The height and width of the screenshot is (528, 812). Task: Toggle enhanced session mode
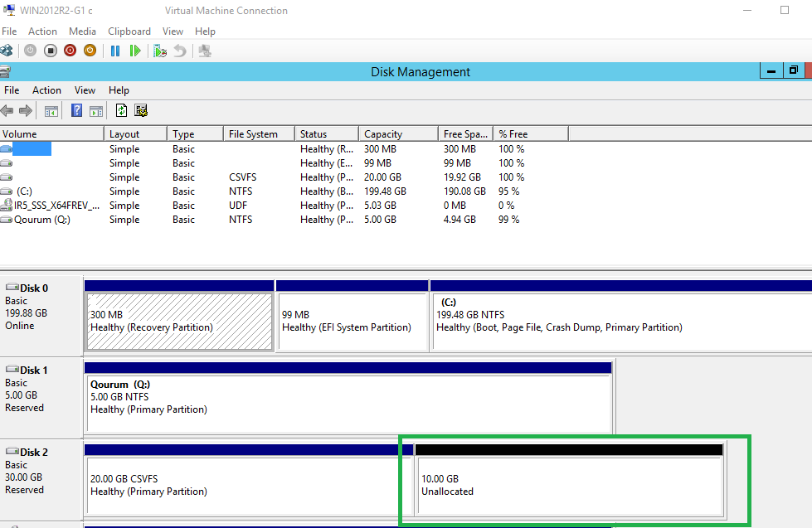click(203, 50)
